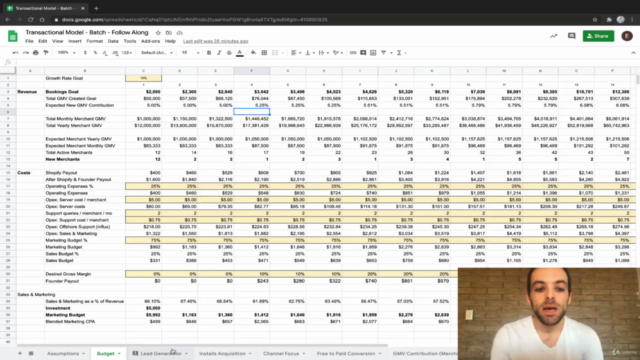Switch to the Channel Focus sheet tab
640x360 pixels.
(281, 353)
